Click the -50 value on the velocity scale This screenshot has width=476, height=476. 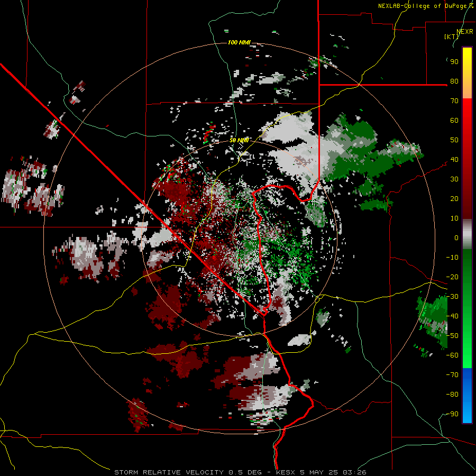tap(452, 336)
